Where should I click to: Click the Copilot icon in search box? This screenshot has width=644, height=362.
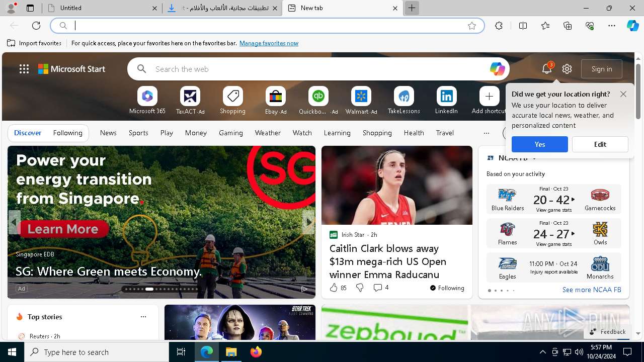(x=497, y=69)
